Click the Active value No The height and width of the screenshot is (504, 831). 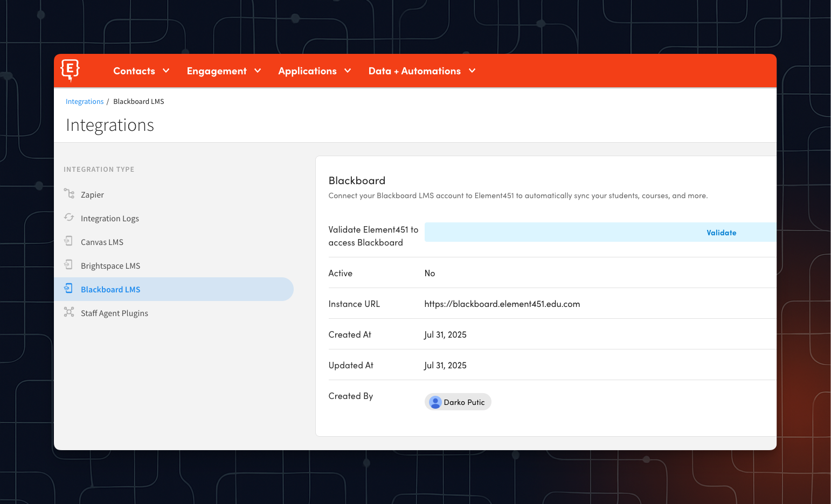click(430, 273)
